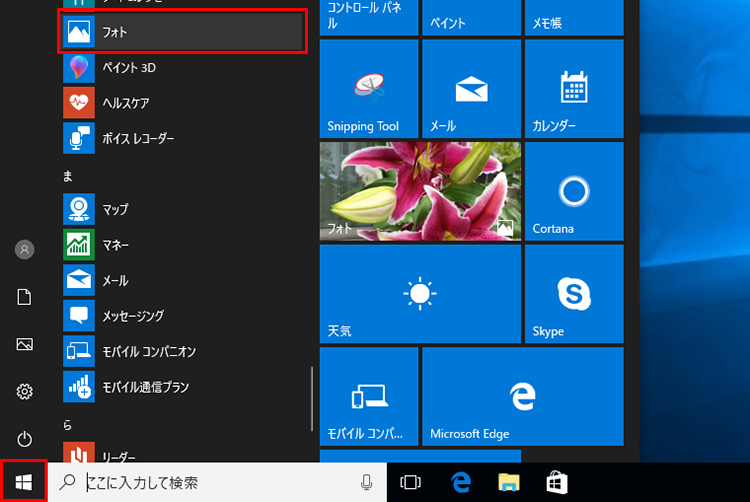Open the Skype tile
This screenshot has height=502, width=750.
pyautogui.click(x=574, y=294)
